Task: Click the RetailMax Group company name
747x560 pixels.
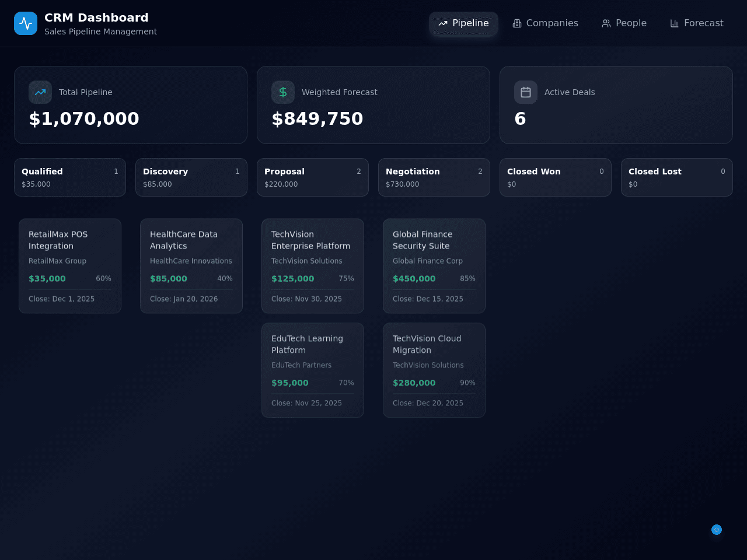Action: (x=57, y=261)
